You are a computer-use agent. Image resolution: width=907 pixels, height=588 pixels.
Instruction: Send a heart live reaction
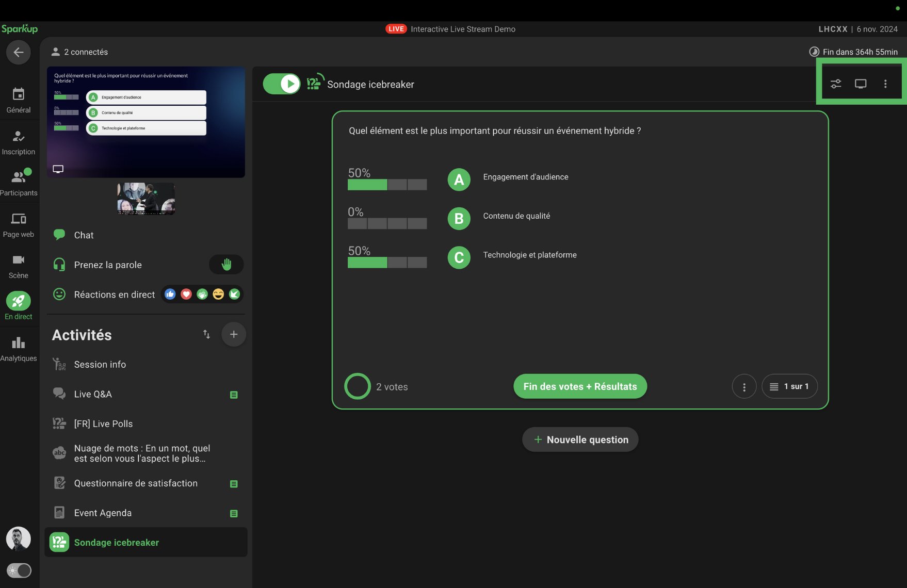click(186, 294)
